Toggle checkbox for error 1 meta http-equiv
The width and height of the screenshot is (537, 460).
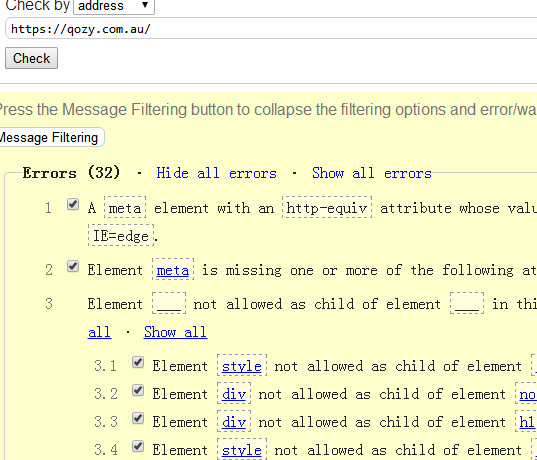point(73,204)
